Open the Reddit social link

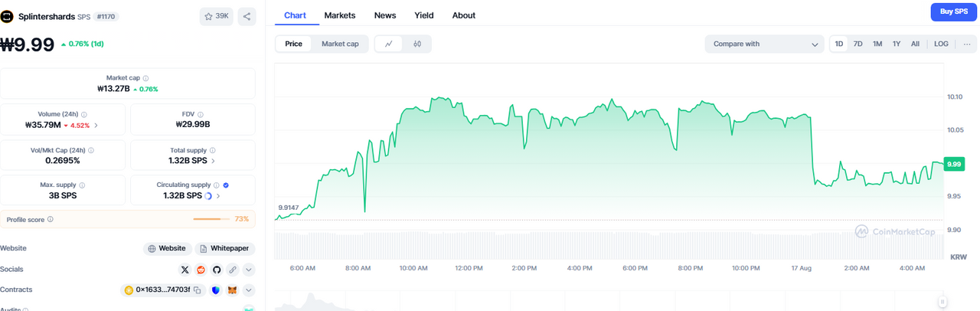(x=201, y=270)
